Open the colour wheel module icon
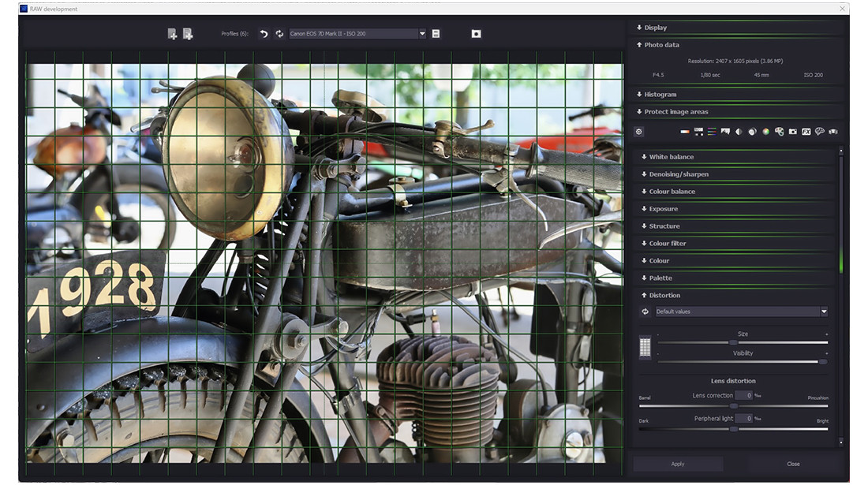 (765, 132)
